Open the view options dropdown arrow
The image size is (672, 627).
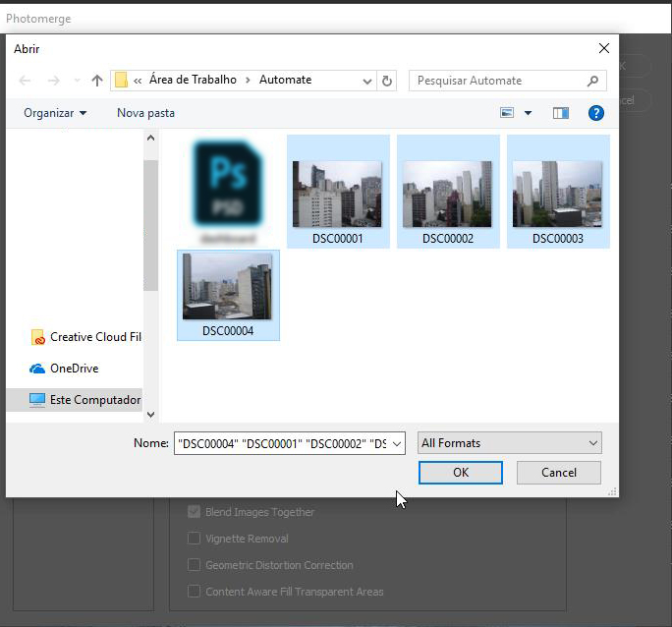tap(528, 113)
